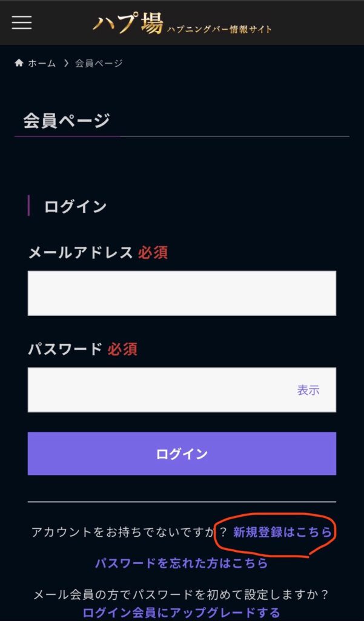The image size is (364, 621).
Task: Click the ログイン section heading
Action: coord(75,206)
